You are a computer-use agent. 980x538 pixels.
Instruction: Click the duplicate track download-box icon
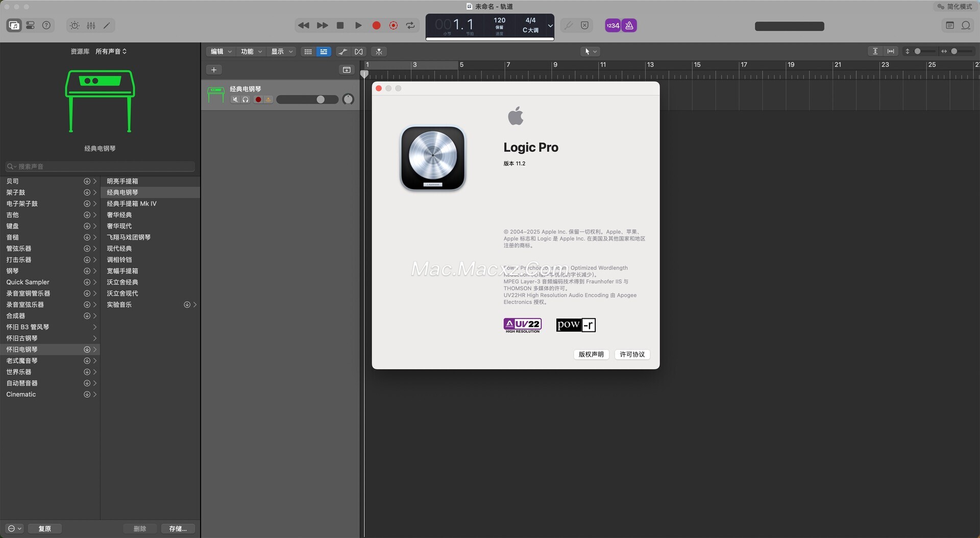(x=347, y=70)
